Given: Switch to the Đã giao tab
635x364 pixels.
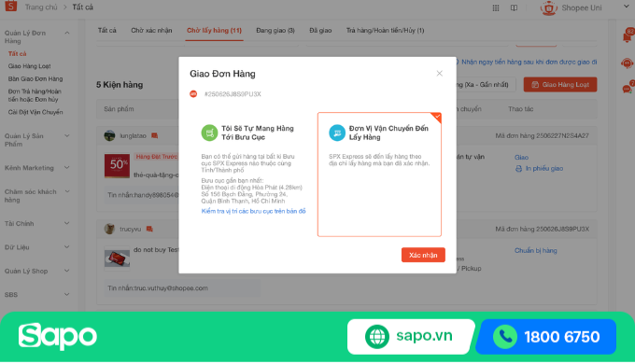Looking at the screenshot, I should pyautogui.click(x=320, y=31).
